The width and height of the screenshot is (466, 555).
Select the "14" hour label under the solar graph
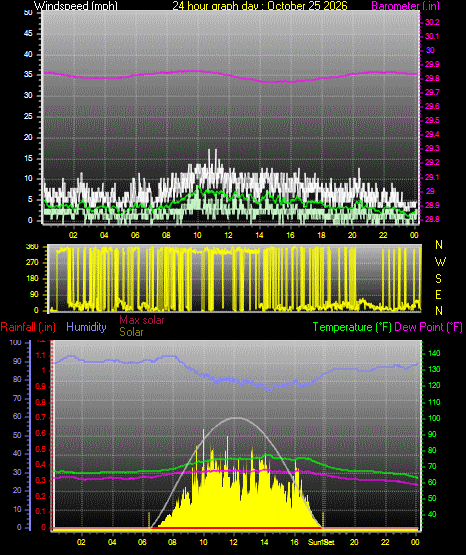click(264, 542)
